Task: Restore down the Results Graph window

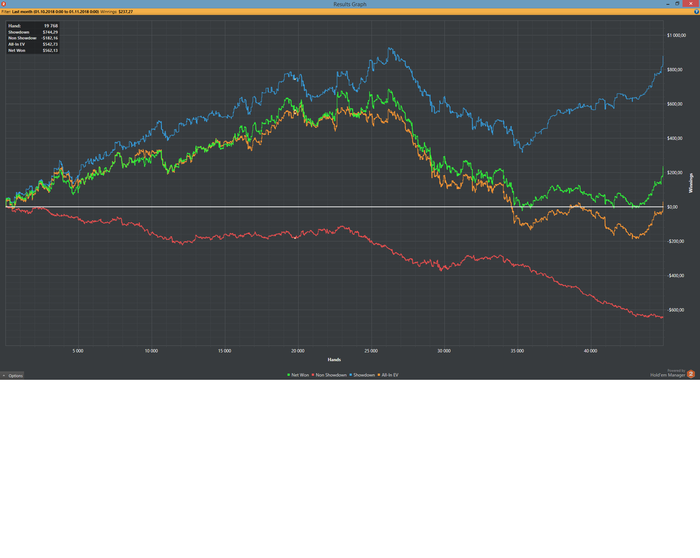Action: [x=677, y=4]
